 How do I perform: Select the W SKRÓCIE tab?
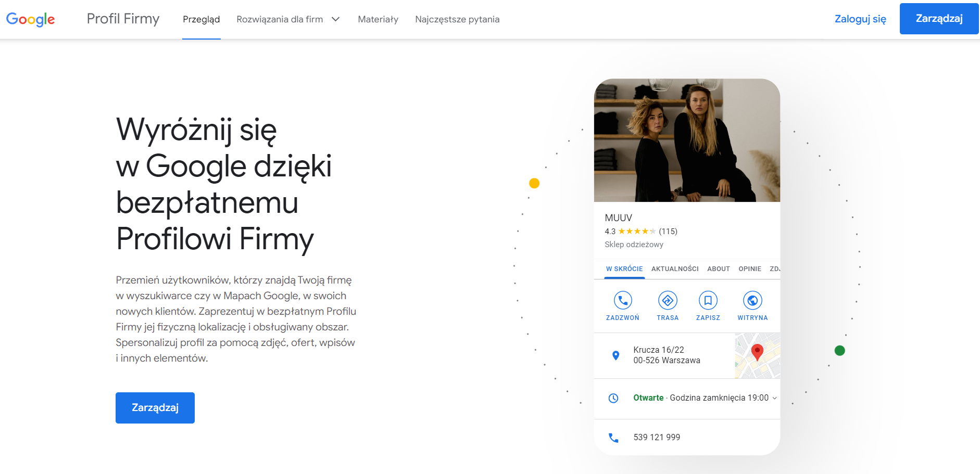(624, 269)
